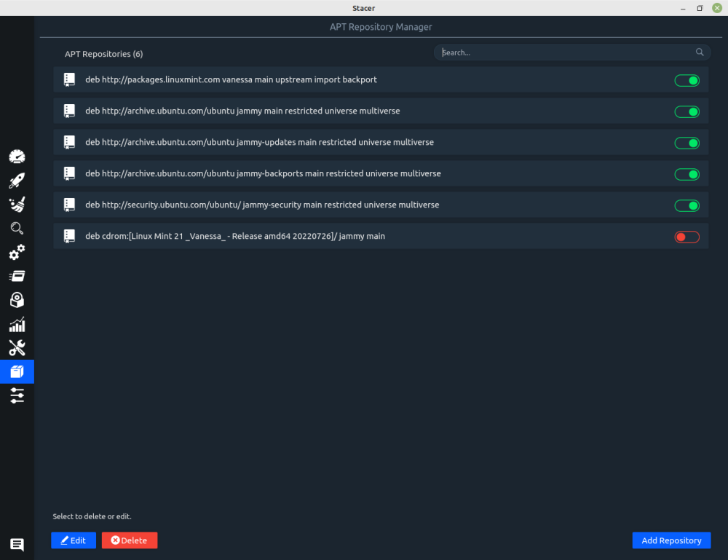This screenshot has width=728, height=560.
Task: Click repository icon for jammy-security row
Action: click(x=69, y=205)
